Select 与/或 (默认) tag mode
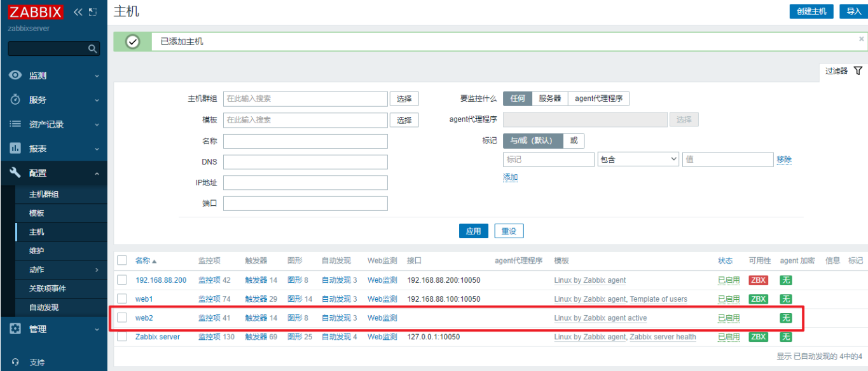The image size is (868, 371). [x=533, y=140]
